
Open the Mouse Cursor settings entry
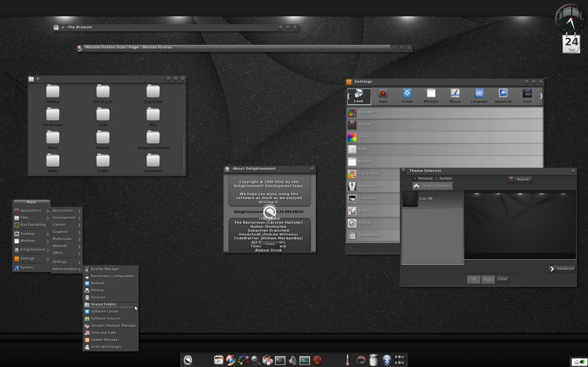[374, 186]
